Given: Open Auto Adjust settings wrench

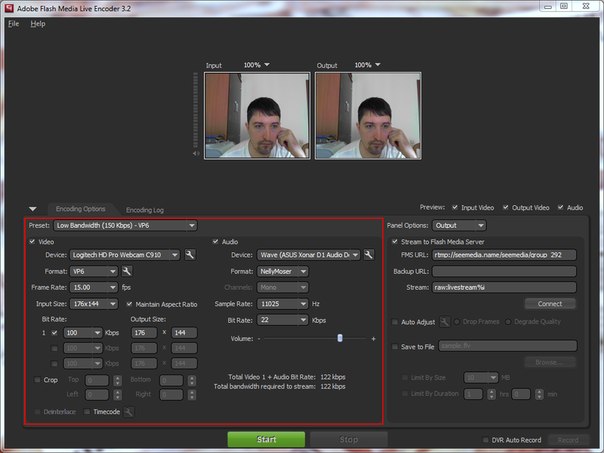Looking at the screenshot, I should point(445,322).
